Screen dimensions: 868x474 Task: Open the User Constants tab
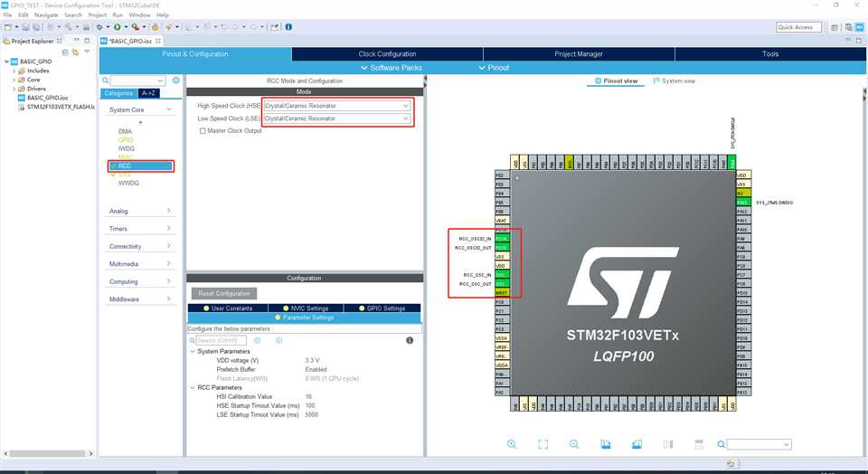coord(228,308)
